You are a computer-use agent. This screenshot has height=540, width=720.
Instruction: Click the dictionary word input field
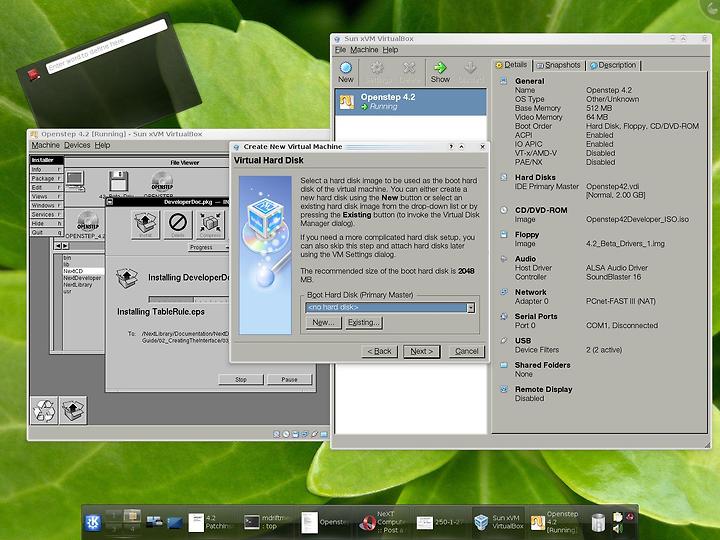[x=107, y=46]
